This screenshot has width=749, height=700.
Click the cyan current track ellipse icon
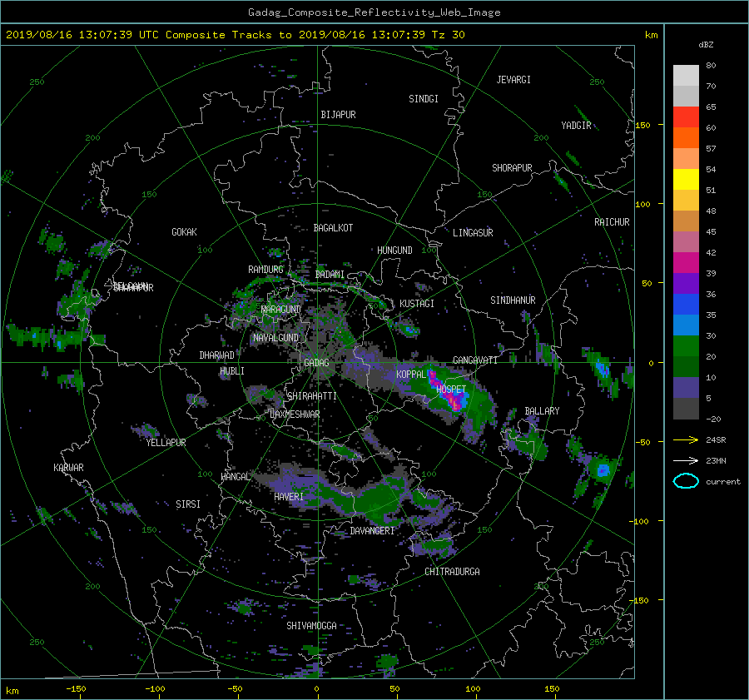point(686,481)
